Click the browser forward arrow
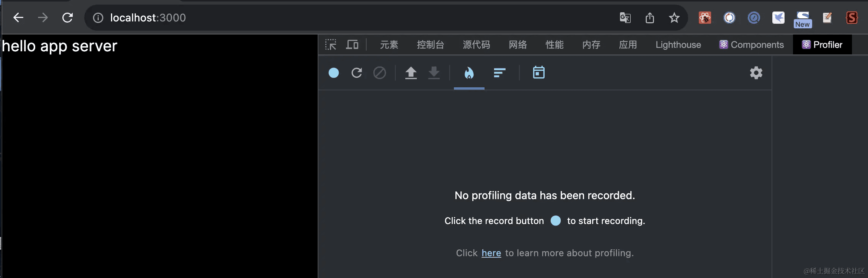The width and height of the screenshot is (868, 278). [x=43, y=18]
